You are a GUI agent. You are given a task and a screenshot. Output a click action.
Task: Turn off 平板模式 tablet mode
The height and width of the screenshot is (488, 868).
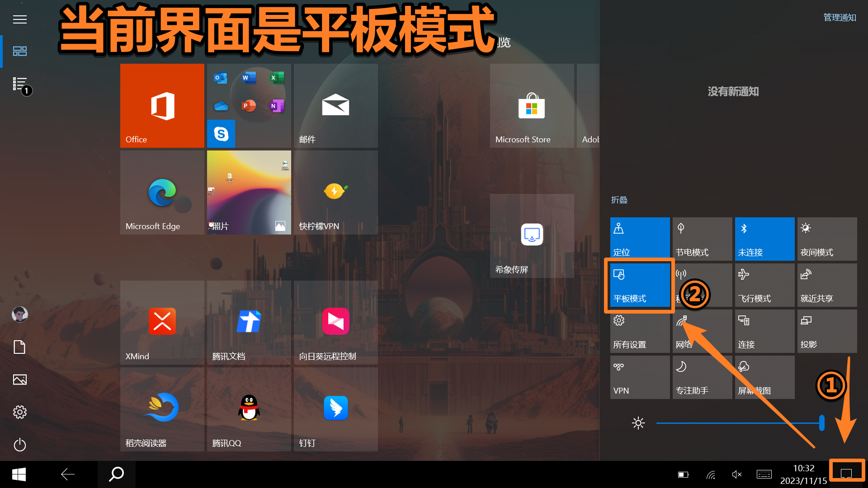(640, 285)
